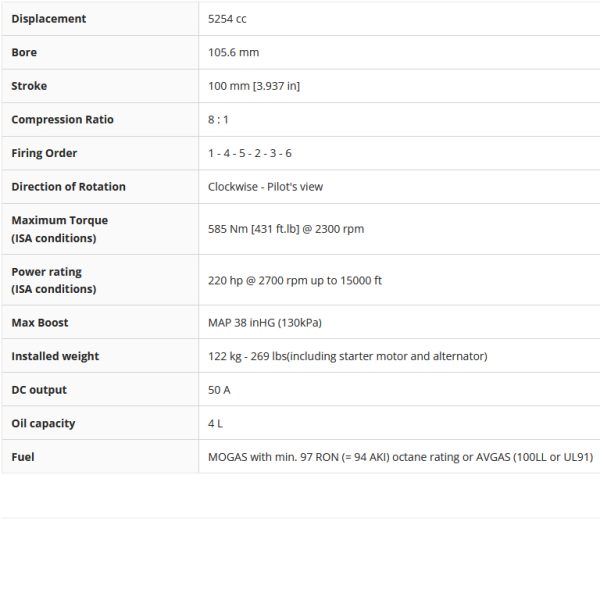The width and height of the screenshot is (600, 600).
Task: Click the Firing Order label
Action: (x=44, y=153)
